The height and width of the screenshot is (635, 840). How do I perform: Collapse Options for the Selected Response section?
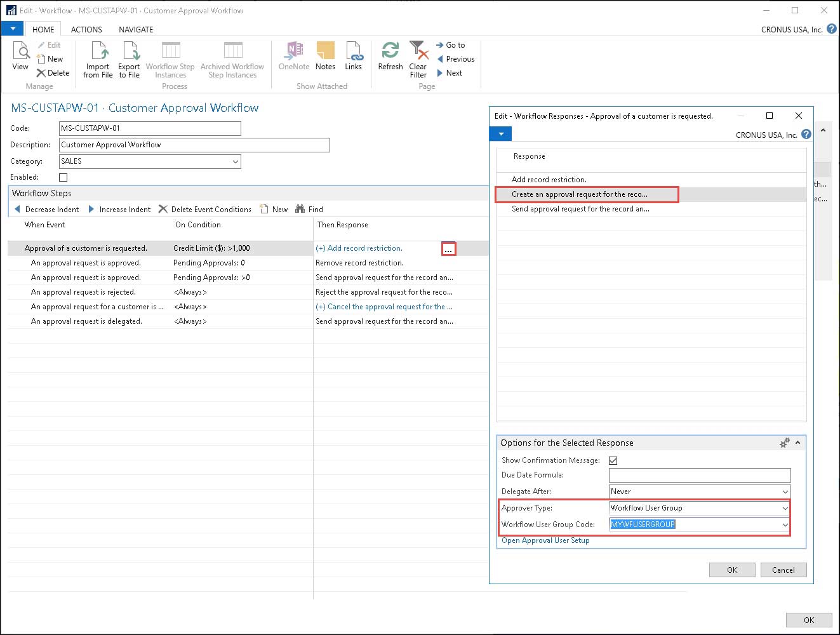click(797, 443)
